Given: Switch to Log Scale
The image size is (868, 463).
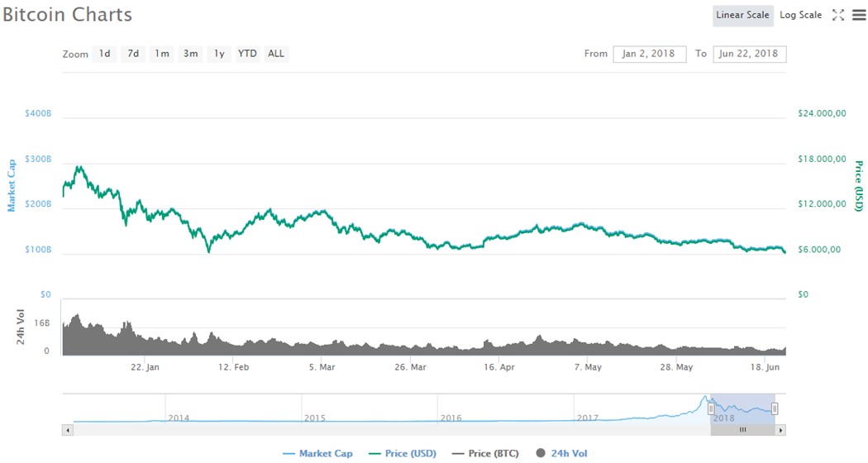Looking at the screenshot, I should [x=800, y=15].
